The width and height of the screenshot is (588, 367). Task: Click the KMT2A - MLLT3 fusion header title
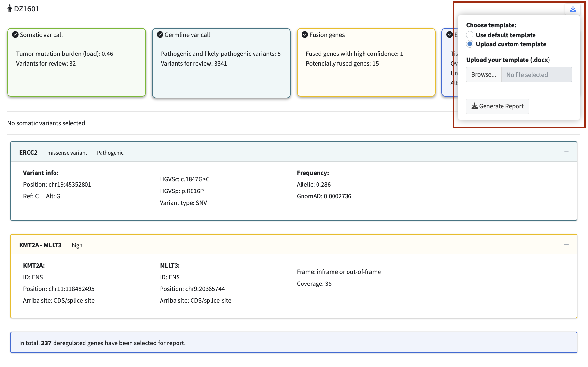(40, 245)
